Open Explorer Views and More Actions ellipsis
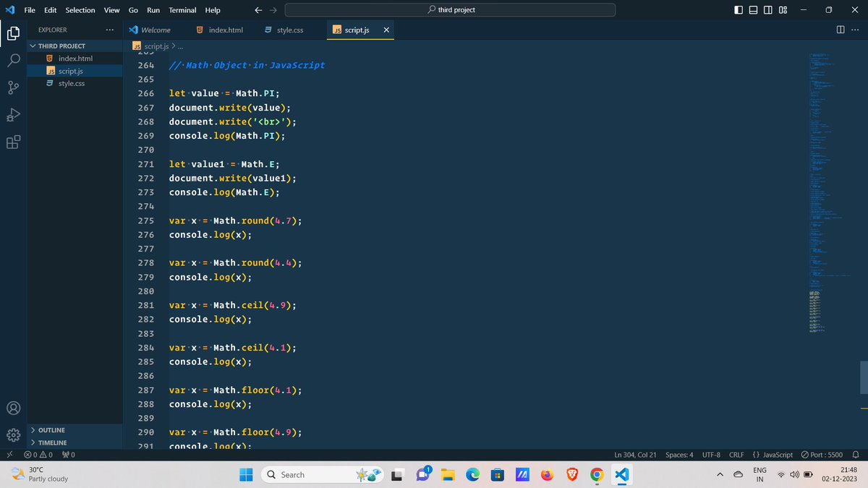This screenshot has height=488, width=868. click(109, 30)
